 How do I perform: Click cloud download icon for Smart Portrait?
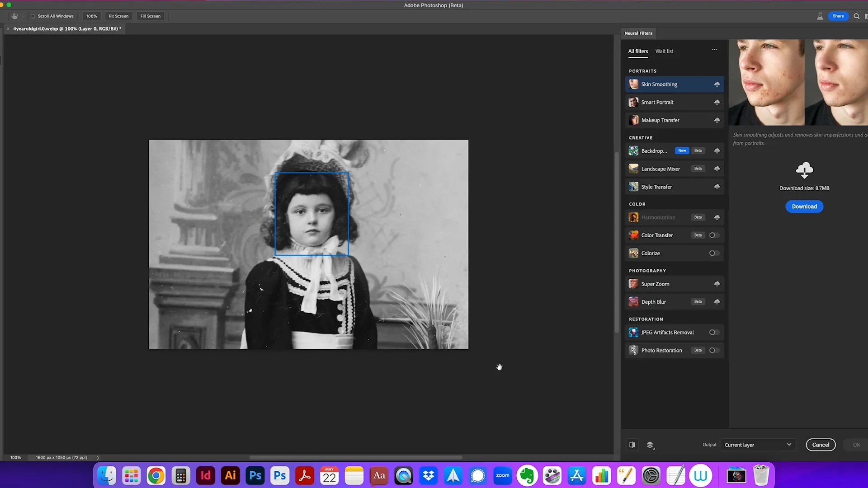click(x=717, y=103)
